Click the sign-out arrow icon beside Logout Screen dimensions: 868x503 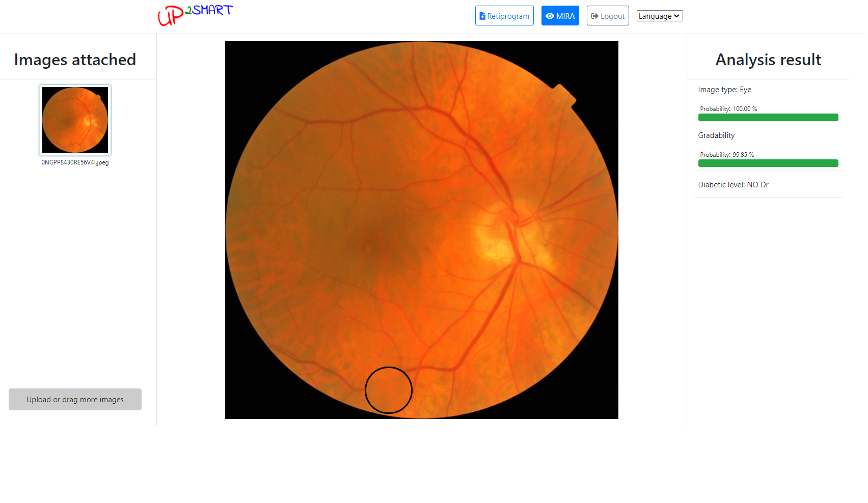point(594,16)
